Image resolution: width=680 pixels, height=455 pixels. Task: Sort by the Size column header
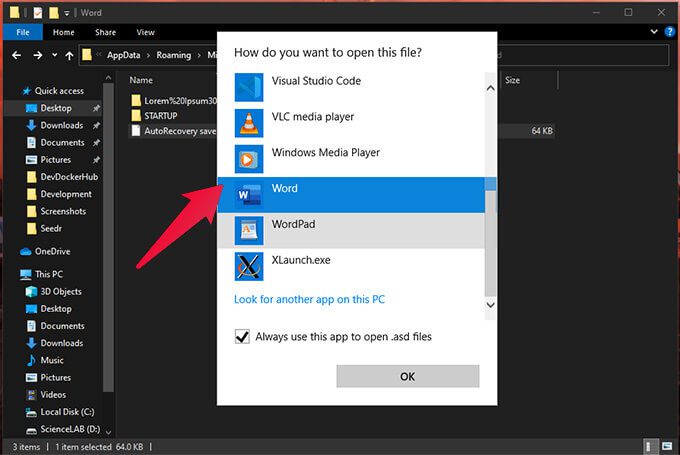pyautogui.click(x=512, y=80)
